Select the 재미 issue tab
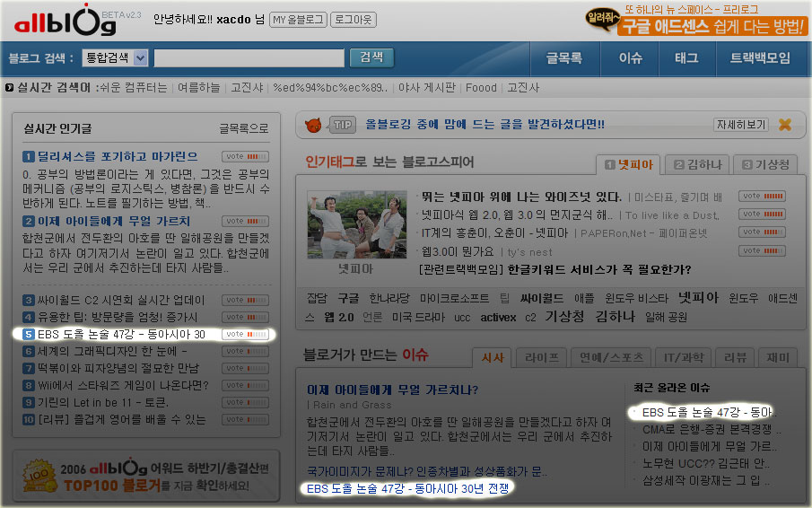This screenshot has height=508, width=812. 777,358
